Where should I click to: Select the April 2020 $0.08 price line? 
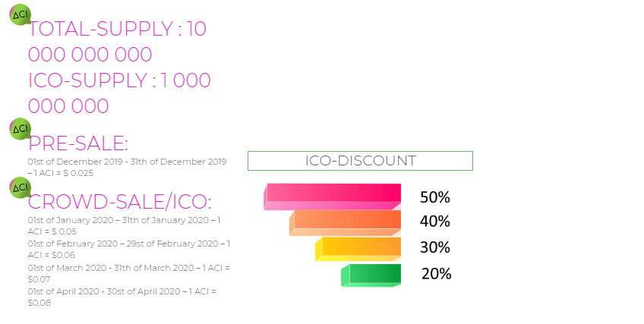(x=122, y=297)
